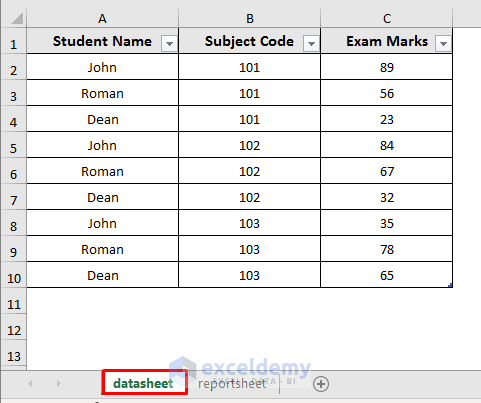Go to previous sheet tab arrow
Image resolution: width=481 pixels, height=403 pixels.
pyautogui.click(x=30, y=384)
